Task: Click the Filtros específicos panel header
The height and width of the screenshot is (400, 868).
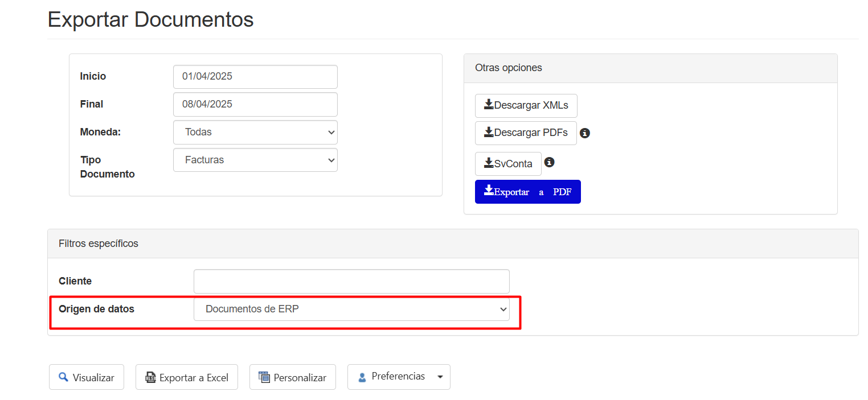Action: coord(453,244)
